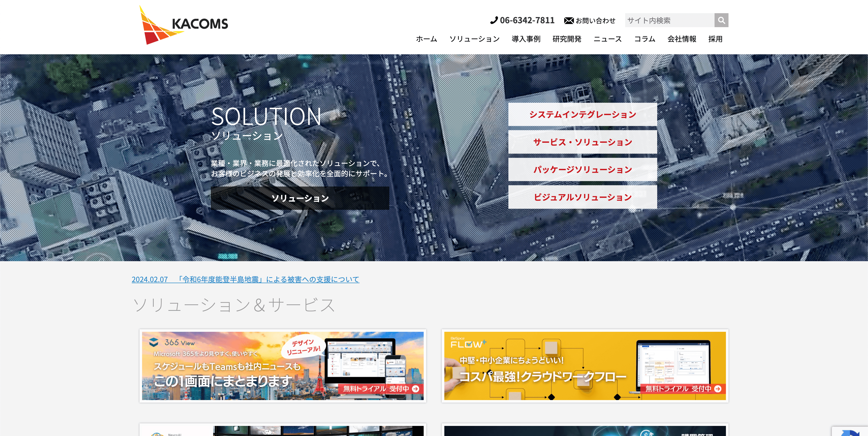Open the 会社情報 navigation item
The image size is (868, 436).
pos(682,39)
